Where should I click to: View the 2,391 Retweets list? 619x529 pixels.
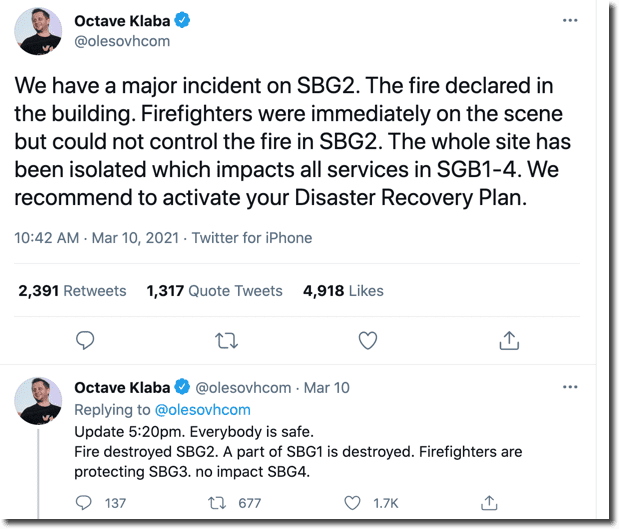[x=72, y=291]
